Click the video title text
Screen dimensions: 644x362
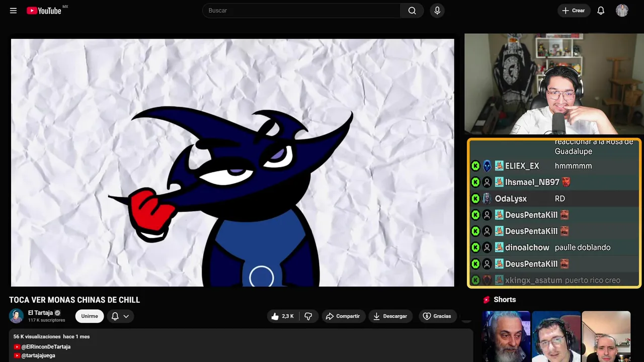[x=74, y=300]
